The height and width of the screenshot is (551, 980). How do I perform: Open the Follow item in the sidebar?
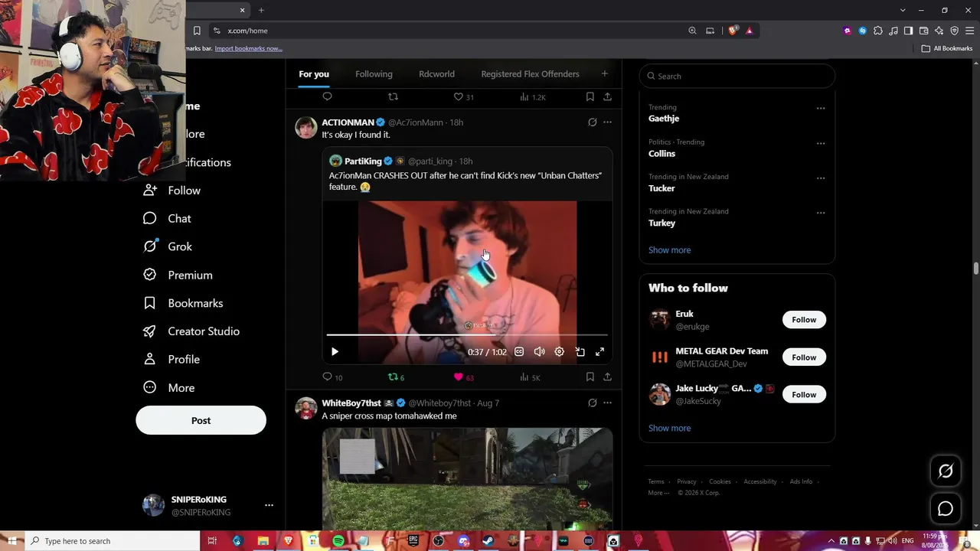point(171,191)
